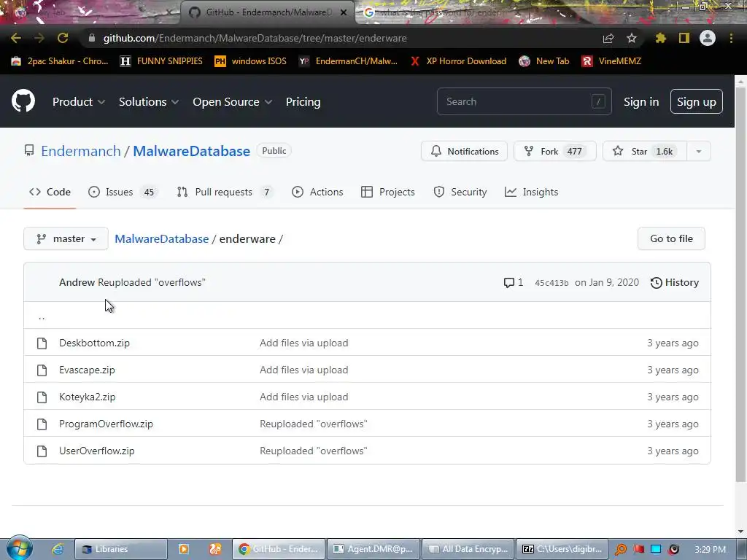Click the file icon next to ProgramOverflow.zip

(x=42, y=424)
